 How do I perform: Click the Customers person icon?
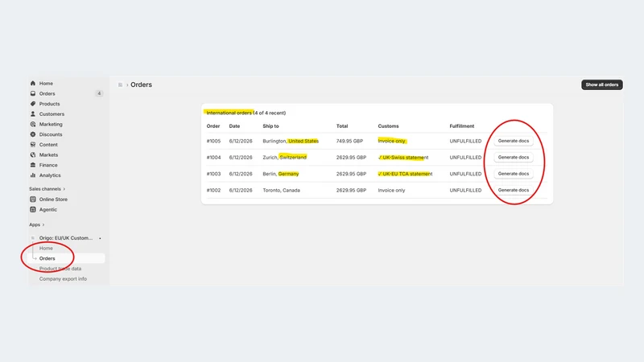tap(33, 114)
